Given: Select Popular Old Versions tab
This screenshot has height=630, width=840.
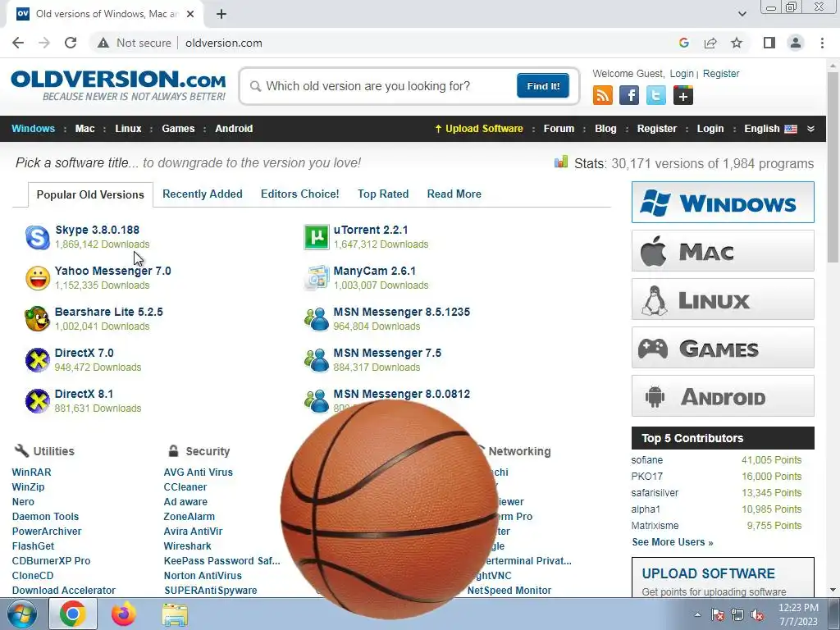Looking at the screenshot, I should (90, 194).
